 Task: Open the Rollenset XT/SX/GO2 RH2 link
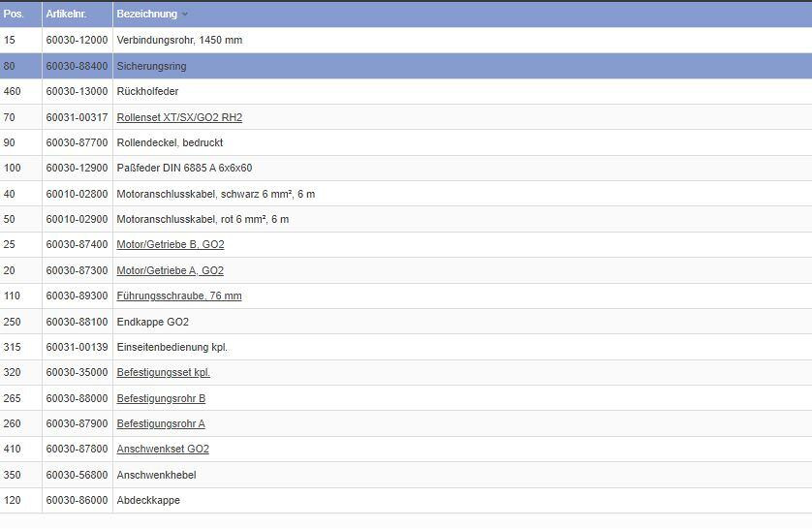(179, 117)
